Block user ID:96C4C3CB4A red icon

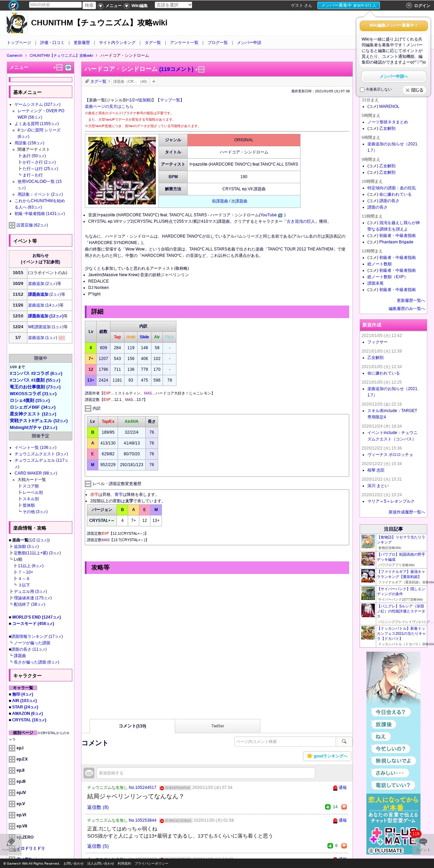tap(162, 821)
